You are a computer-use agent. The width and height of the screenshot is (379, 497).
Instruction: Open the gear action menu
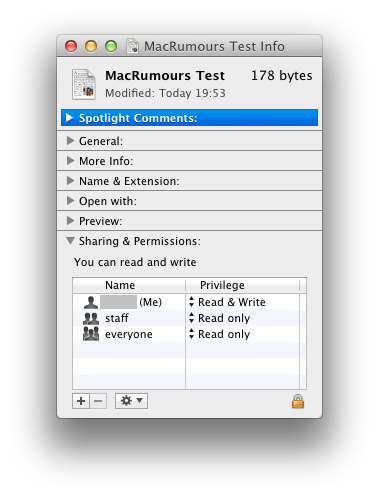131,401
